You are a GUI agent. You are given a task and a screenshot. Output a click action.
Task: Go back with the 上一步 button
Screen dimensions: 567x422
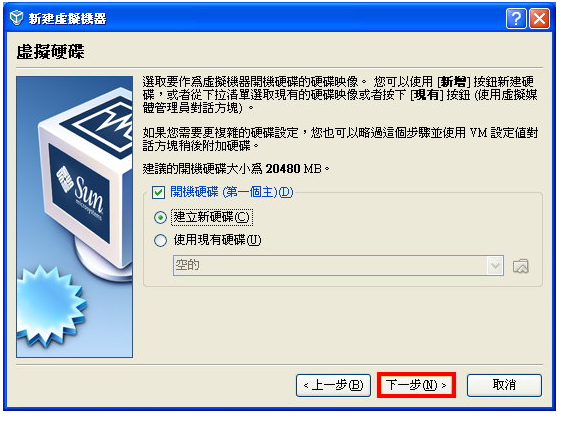coord(333,385)
